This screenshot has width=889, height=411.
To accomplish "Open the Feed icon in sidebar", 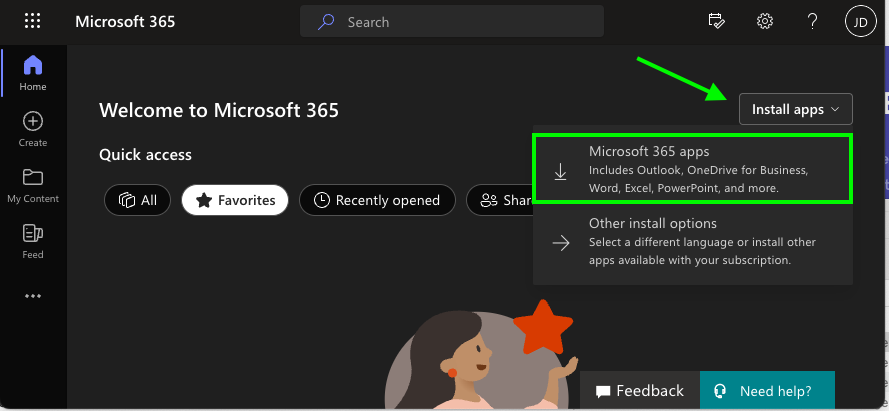I will click(32, 233).
